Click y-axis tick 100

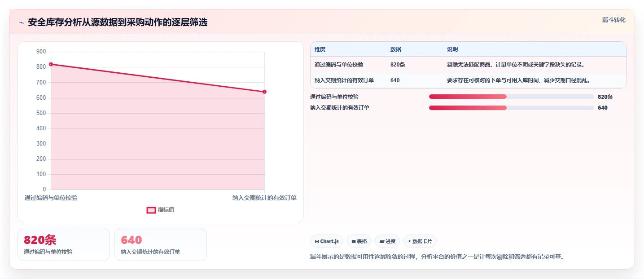click(41, 174)
